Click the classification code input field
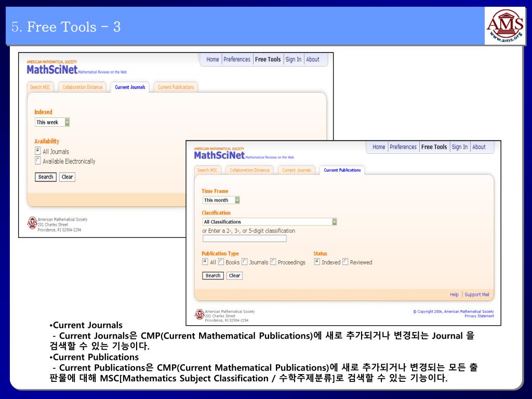The height and width of the screenshot is (399, 532). click(x=245, y=238)
